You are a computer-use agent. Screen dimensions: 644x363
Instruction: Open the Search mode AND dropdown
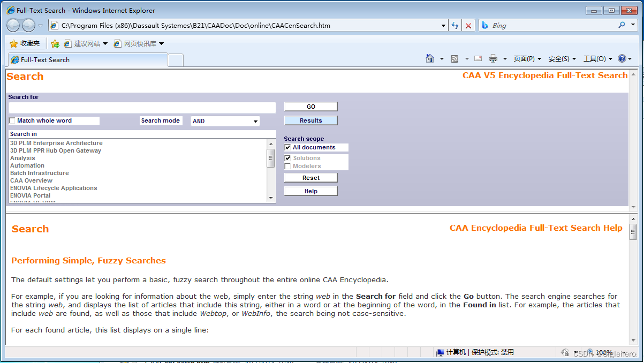[225, 122]
